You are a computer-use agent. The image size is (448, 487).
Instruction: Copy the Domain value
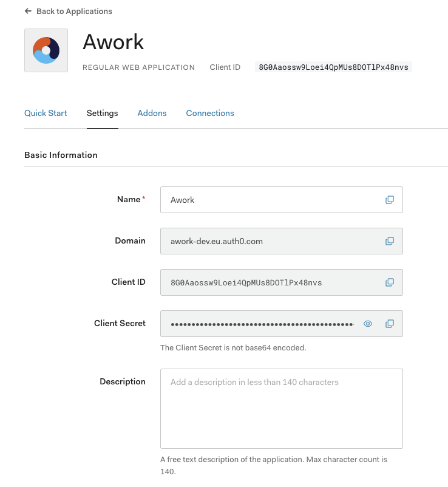coord(390,241)
